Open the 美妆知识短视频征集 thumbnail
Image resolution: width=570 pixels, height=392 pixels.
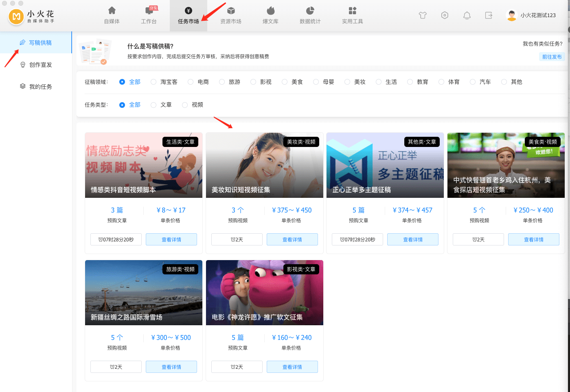click(265, 165)
